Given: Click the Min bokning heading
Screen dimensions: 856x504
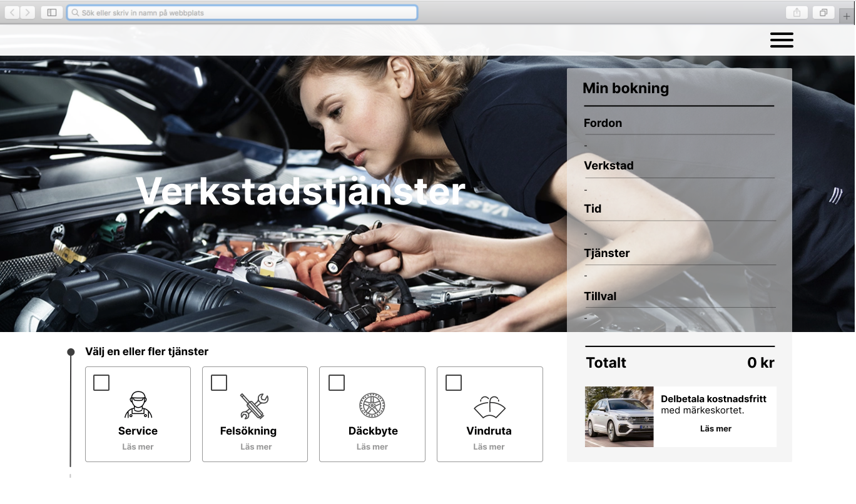Looking at the screenshot, I should point(626,88).
